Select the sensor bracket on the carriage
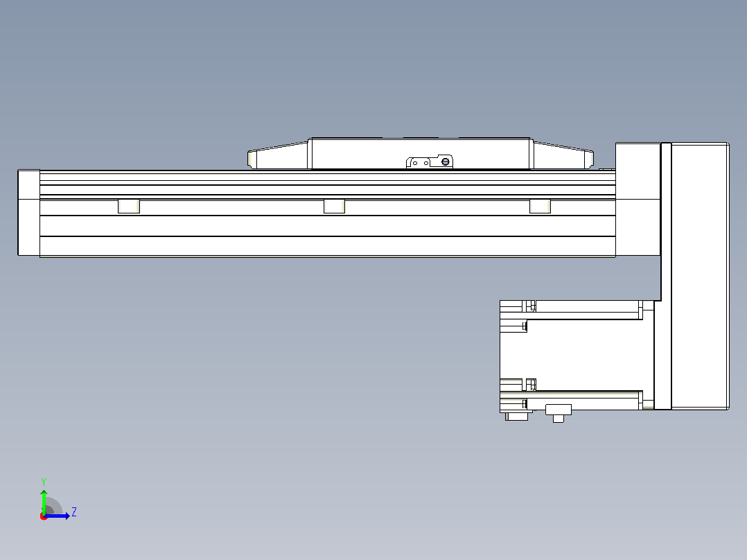This screenshot has width=747, height=560. click(429, 161)
